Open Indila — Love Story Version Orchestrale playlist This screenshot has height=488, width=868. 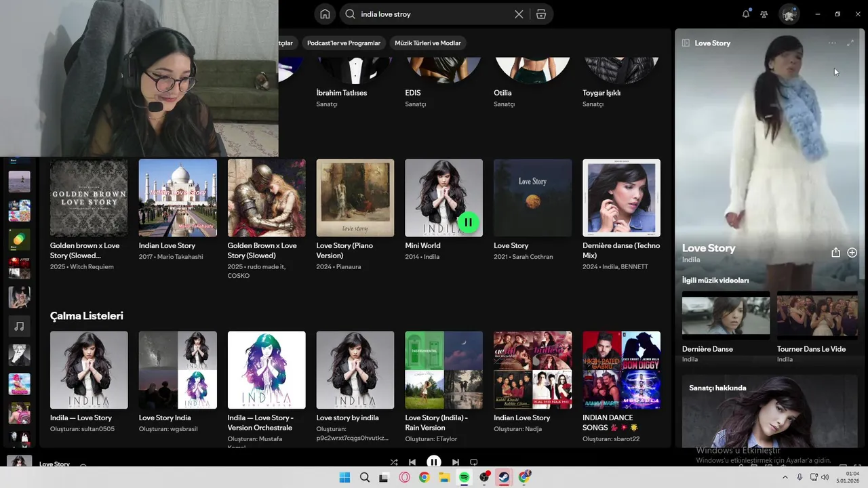pyautogui.click(x=267, y=370)
